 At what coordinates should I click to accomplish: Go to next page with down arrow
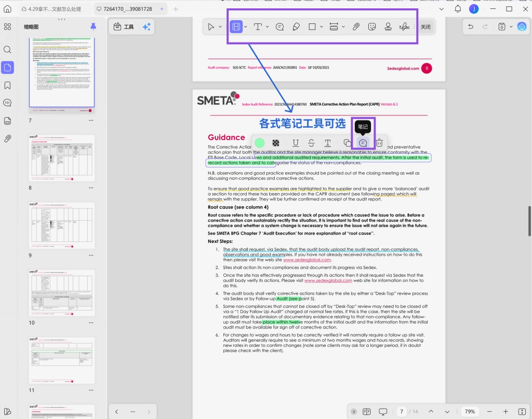tap(447, 412)
